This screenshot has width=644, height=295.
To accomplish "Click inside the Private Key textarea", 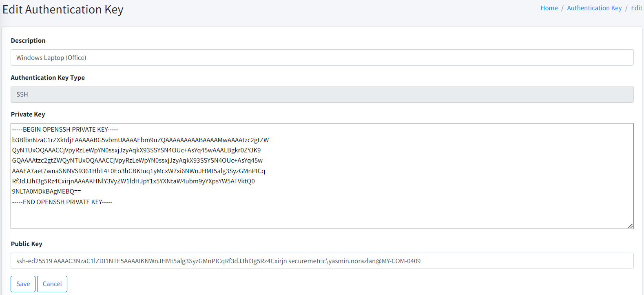I will click(x=322, y=176).
